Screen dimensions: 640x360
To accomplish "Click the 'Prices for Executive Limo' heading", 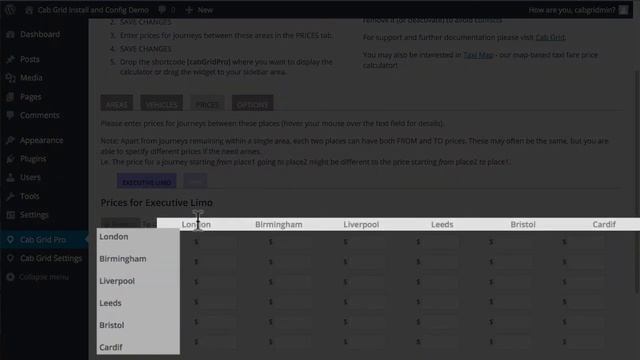I will click(156, 202).
